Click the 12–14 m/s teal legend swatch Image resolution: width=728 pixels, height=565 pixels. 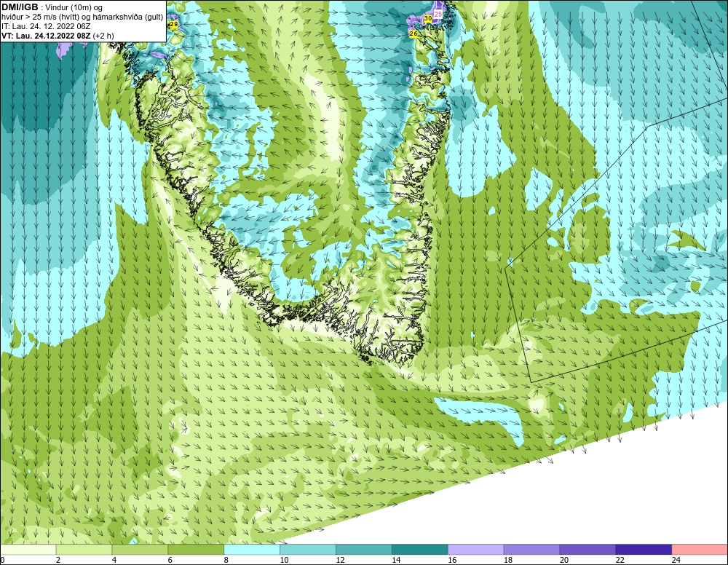tap(364, 550)
